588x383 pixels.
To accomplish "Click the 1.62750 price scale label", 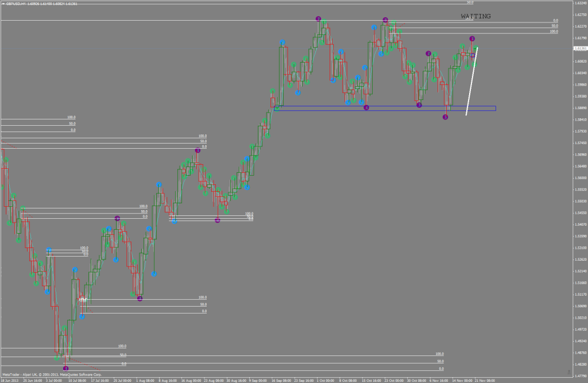I will 580,15.
